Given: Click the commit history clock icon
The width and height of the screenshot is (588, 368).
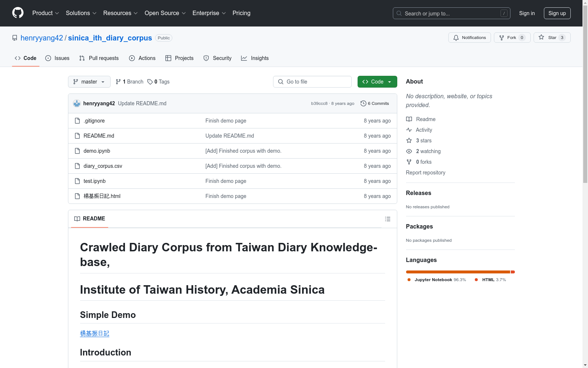Looking at the screenshot, I should coord(363,103).
